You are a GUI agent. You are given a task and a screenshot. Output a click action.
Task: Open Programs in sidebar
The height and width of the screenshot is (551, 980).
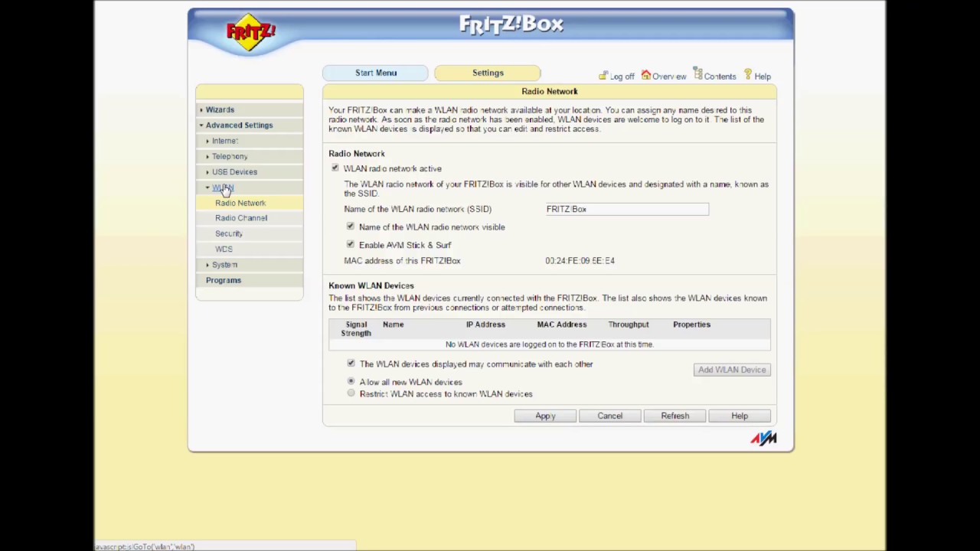pyautogui.click(x=224, y=280)
